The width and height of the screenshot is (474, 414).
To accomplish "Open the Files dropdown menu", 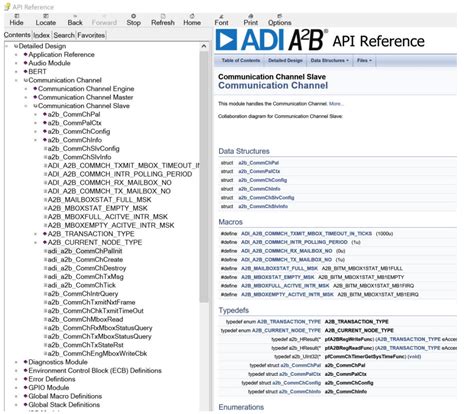I will click(364, 61).
